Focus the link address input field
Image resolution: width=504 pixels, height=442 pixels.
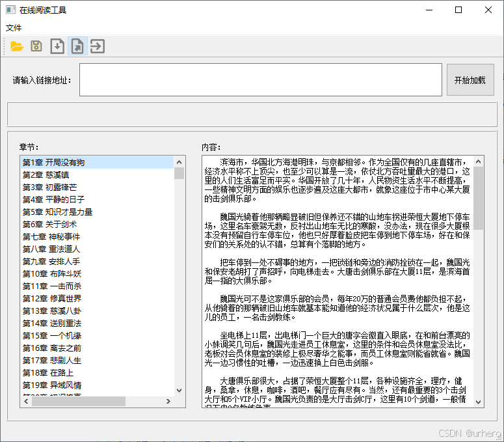(261, 80)
